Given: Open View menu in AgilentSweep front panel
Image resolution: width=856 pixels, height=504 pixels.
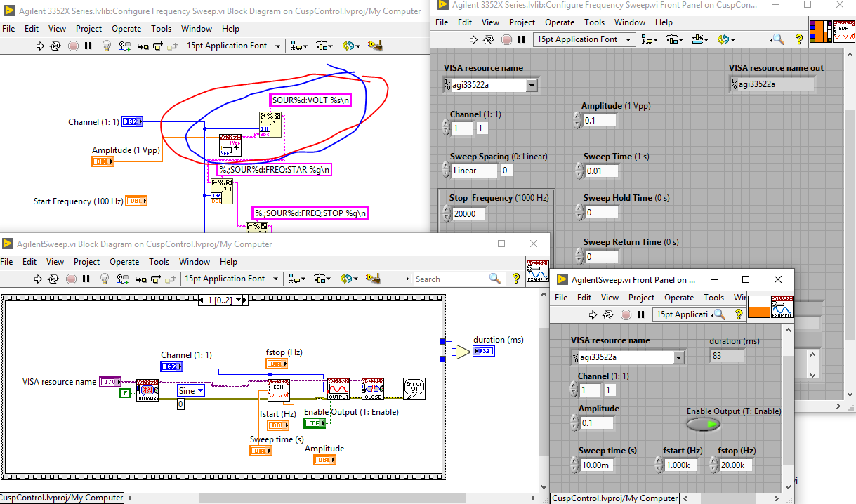Looking at the screenshot, I should [610, 298].
